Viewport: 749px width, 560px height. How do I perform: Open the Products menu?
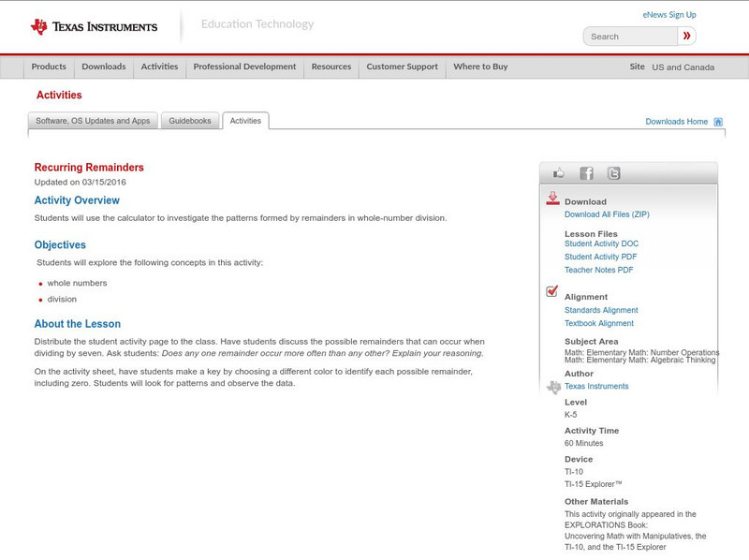pos(49,66)
